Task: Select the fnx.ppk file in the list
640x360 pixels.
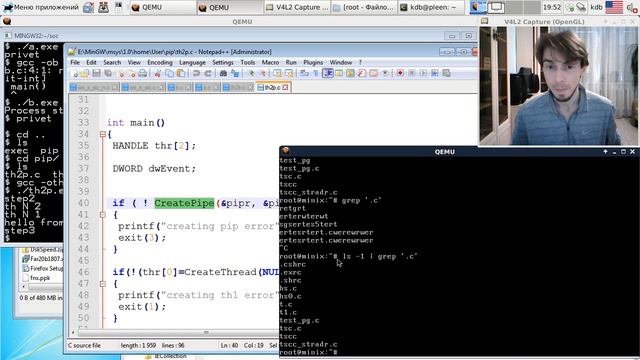Action: point(37,278)
